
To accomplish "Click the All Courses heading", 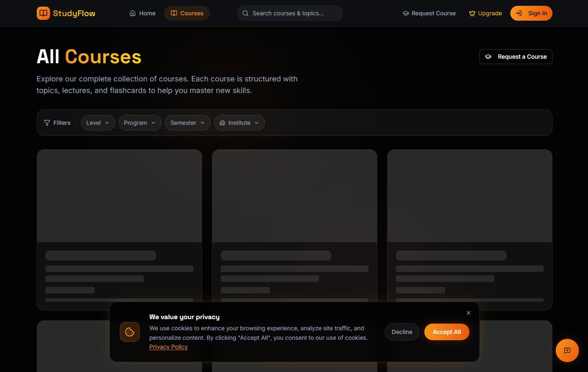I will 89,57.
